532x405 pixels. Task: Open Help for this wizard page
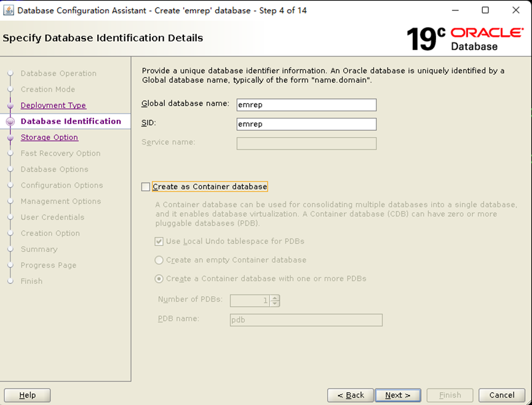click(x=27, y=395)
